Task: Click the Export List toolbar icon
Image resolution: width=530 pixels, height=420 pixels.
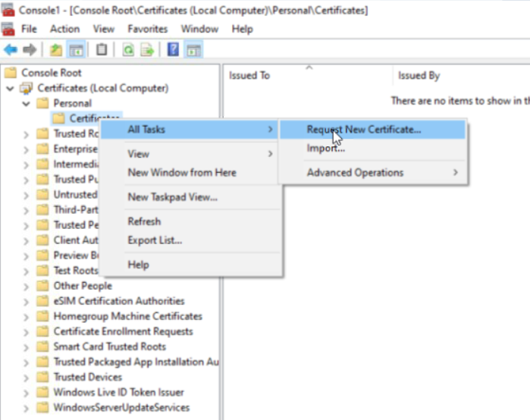Action: 147,50
